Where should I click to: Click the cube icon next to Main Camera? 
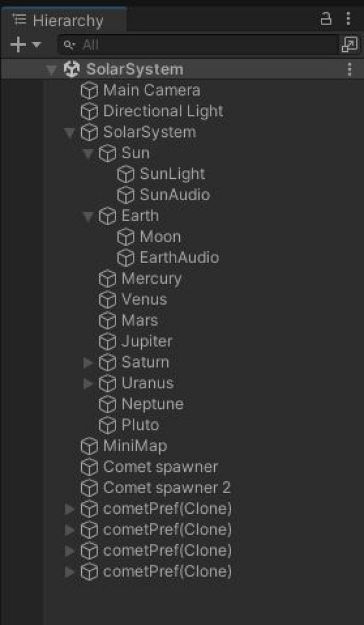coord(91,90)
